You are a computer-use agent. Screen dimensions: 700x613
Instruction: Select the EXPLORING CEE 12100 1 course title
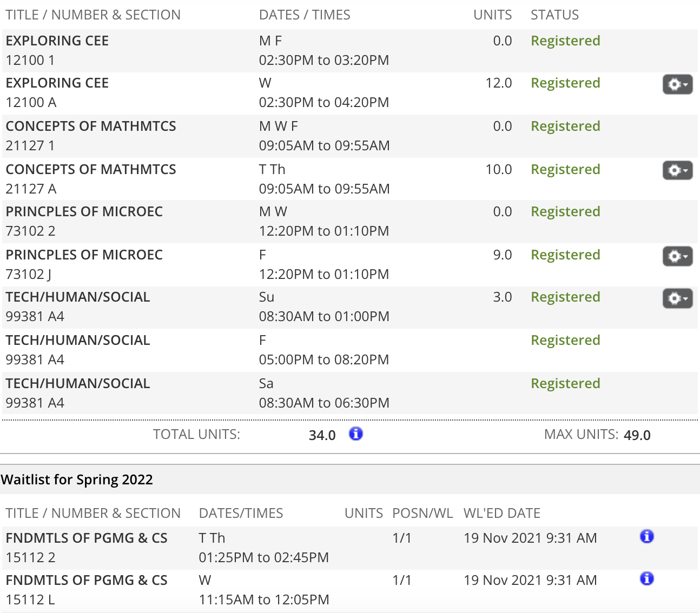57,41
